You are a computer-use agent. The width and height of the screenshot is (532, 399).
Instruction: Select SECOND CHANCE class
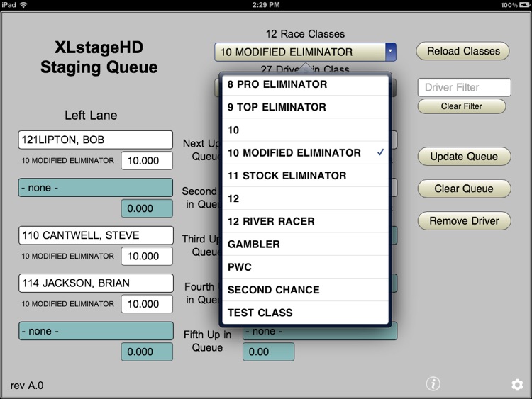(305, 290)
